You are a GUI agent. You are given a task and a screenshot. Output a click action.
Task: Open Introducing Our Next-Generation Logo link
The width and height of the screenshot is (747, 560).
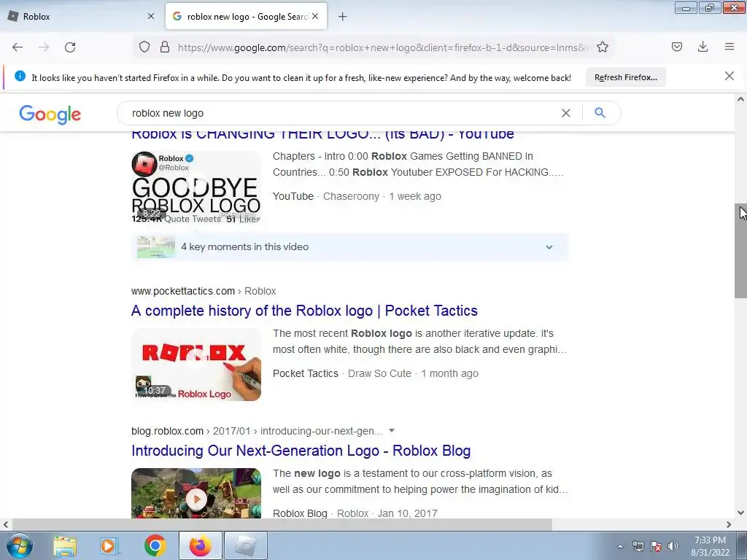[301, 451]
